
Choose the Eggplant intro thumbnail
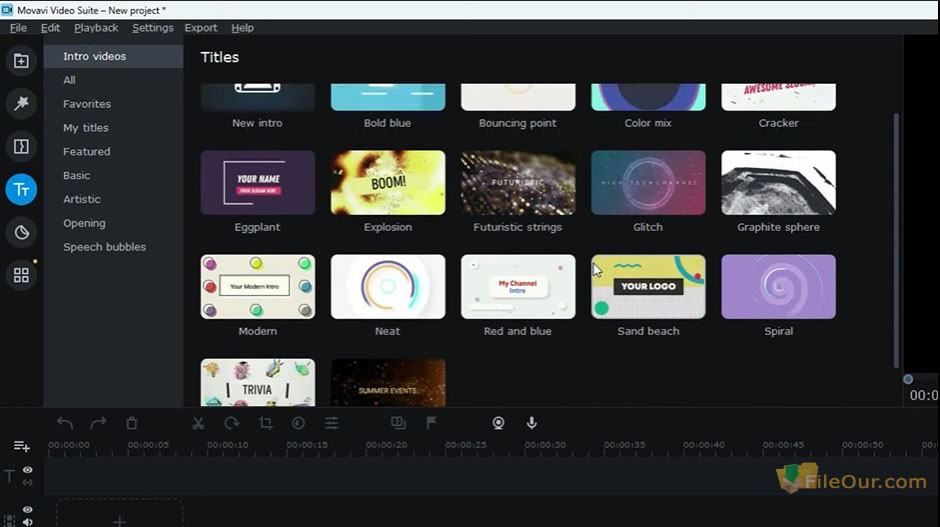click(258, 182)
